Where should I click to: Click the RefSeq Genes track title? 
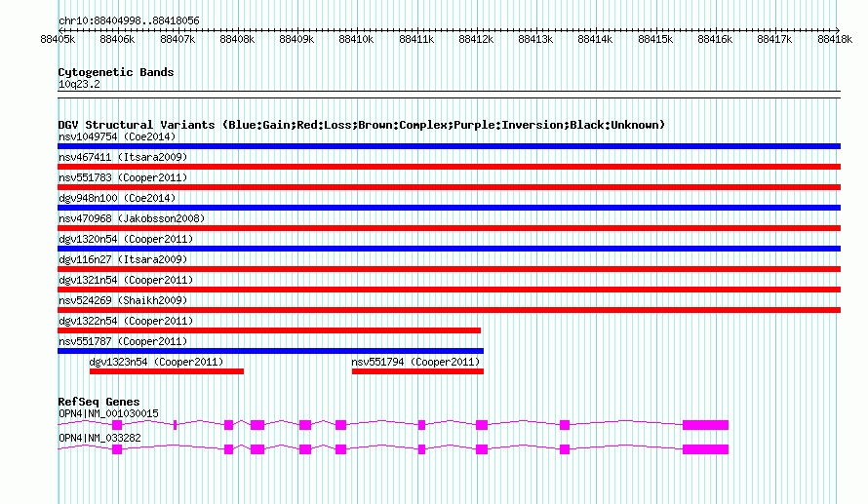(x=99, y=402)
